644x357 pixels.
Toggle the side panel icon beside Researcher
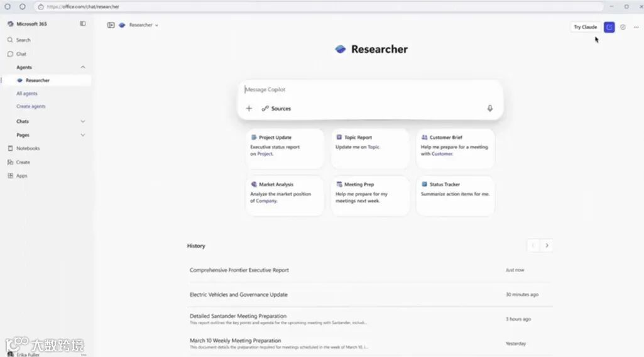point(111,25)
